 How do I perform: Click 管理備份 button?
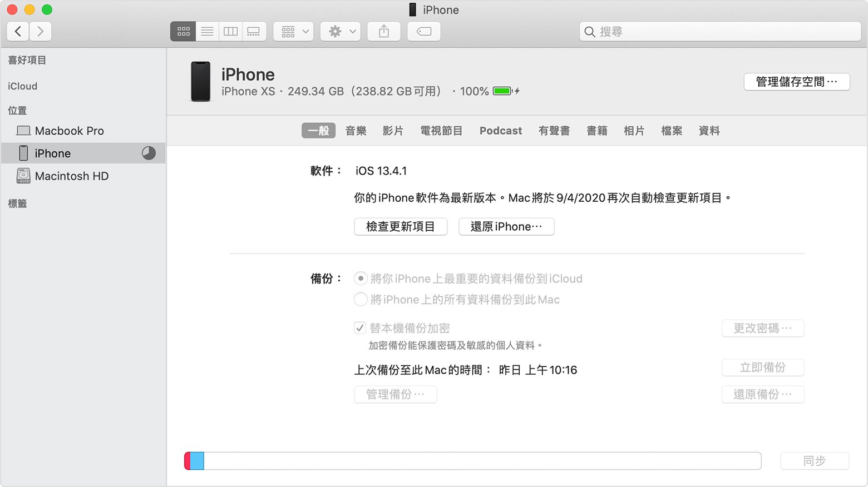point(396,394)
